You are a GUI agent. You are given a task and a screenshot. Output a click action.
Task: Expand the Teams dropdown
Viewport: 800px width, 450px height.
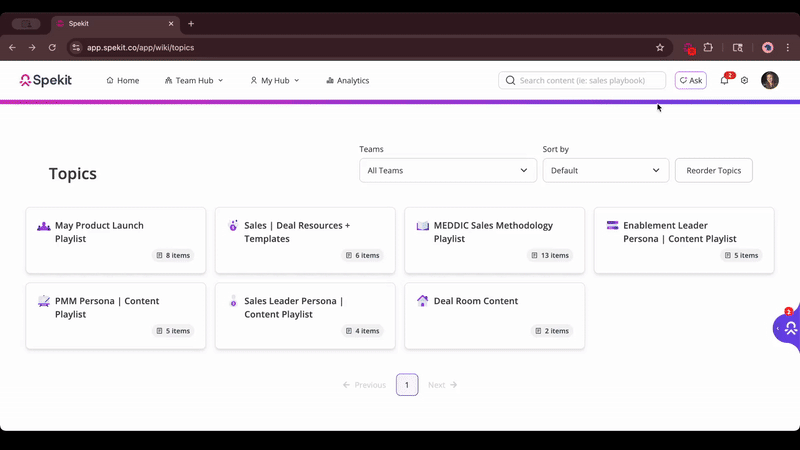coord(447,170)
